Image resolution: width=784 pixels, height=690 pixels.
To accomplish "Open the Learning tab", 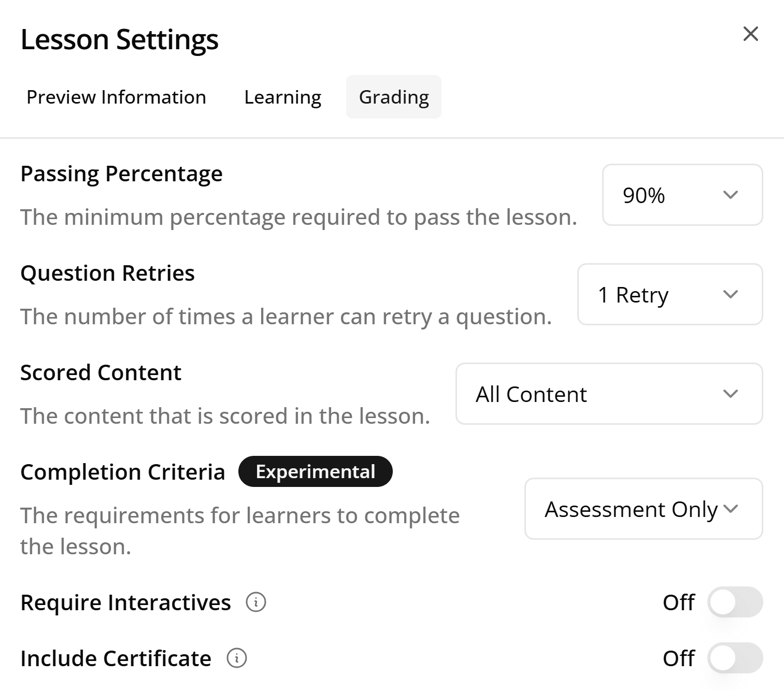I will [282, 97].
